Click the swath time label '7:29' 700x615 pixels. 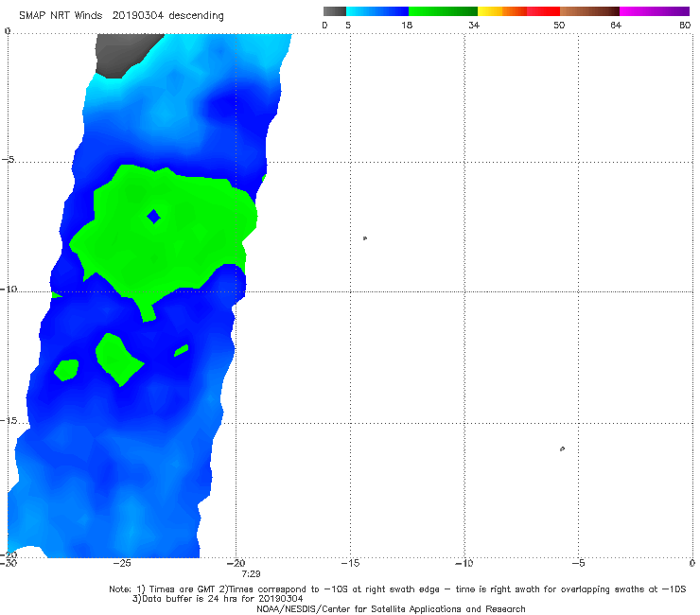tap(251, 573)
